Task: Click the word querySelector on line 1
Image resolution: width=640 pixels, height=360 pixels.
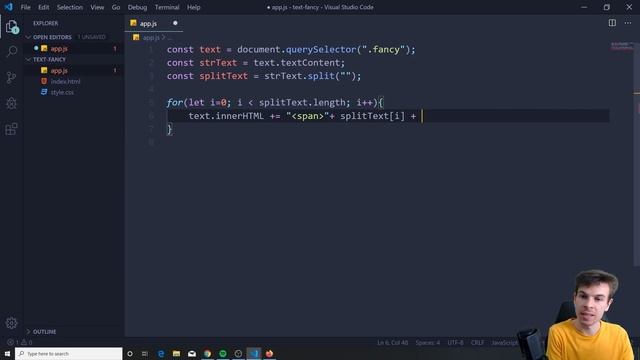Action: (321, 49)
